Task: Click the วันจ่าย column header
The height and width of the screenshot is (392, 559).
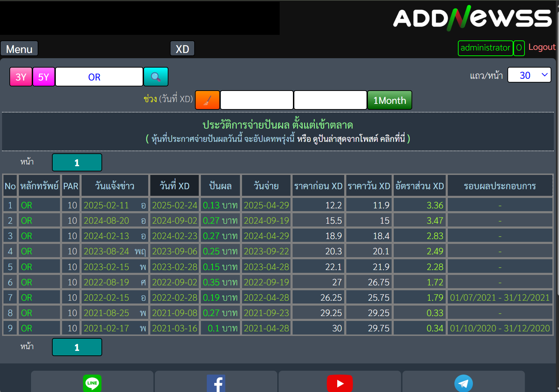Action: (266, 186)
